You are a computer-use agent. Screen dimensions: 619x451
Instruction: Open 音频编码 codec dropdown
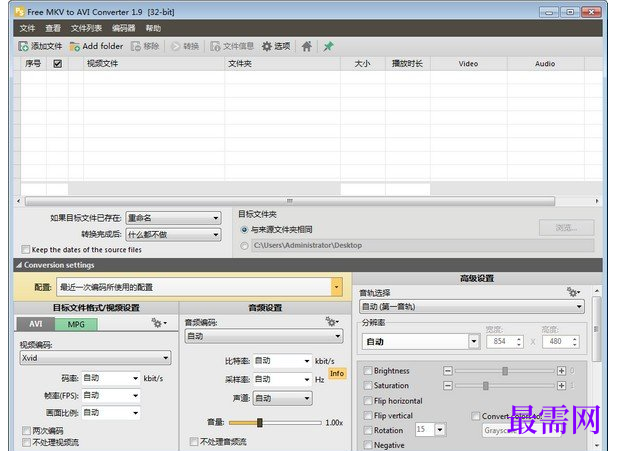pos(264,336)
